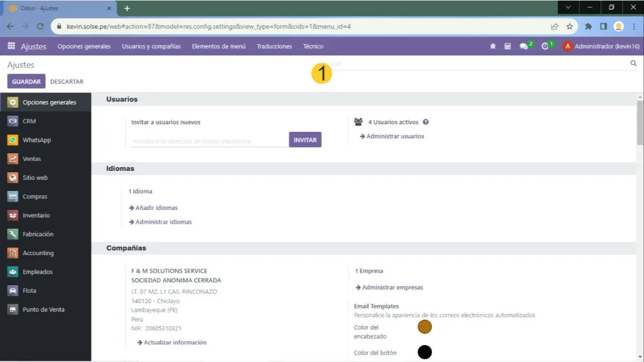Screen dimensions: 644x362
Task: Open the CRM settings section
Action: 29,121
